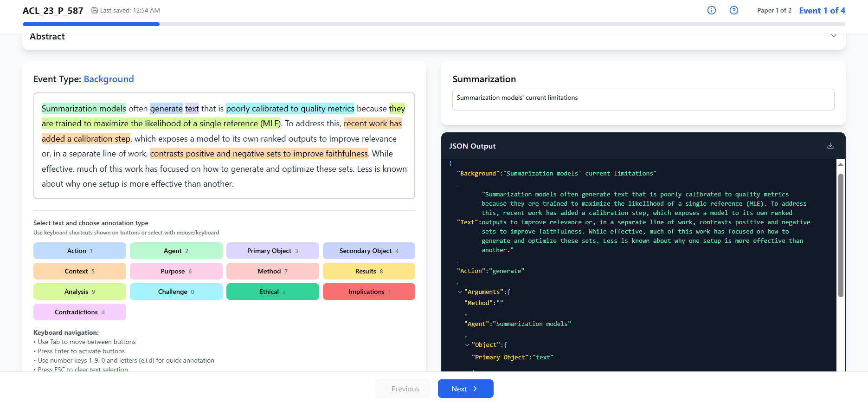Image resolution: width=868 pixels, height=403 pixels.
Task: Choose the Contradictions annotation button
Action: (x=79, y=312)
